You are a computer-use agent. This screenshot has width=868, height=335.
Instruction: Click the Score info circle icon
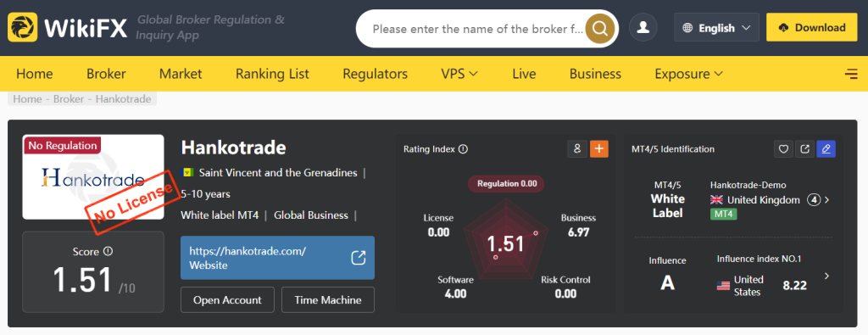click(108, 251)
